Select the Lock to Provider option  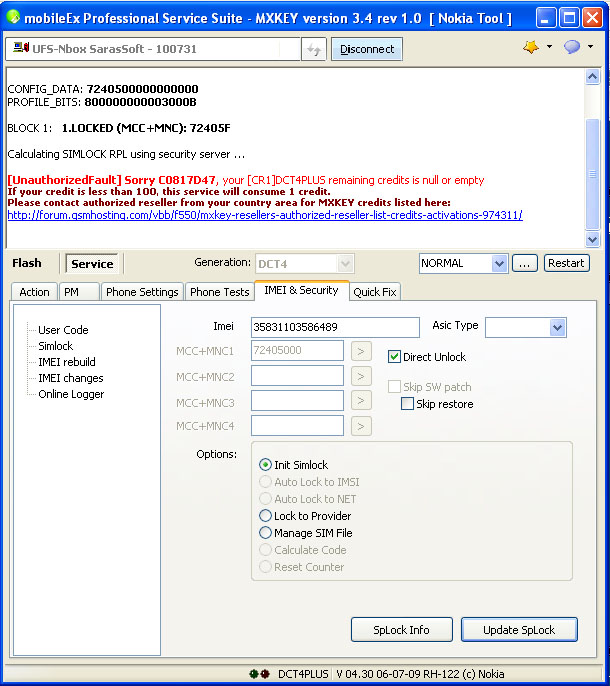(266, 516)
